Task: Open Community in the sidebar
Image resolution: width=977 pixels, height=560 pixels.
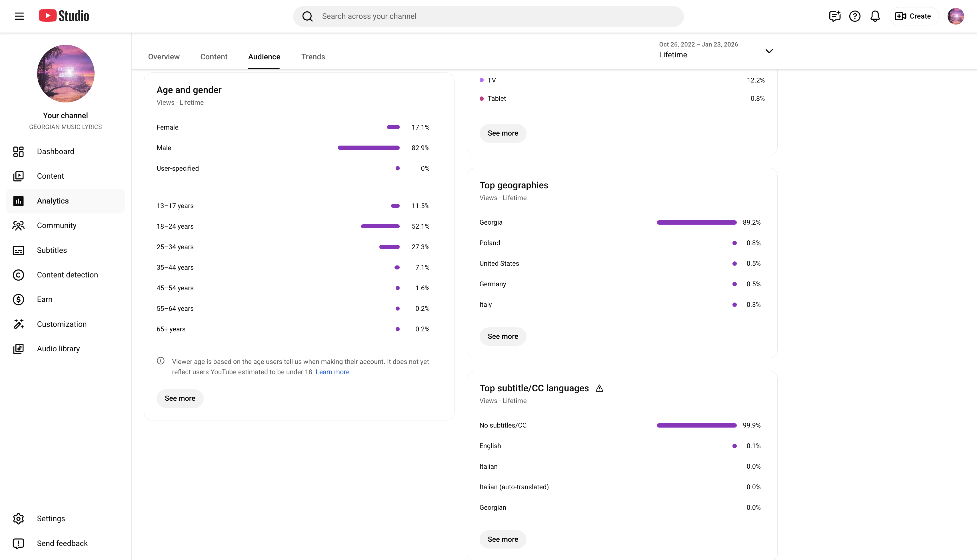Action: click(x=65, y=225)
